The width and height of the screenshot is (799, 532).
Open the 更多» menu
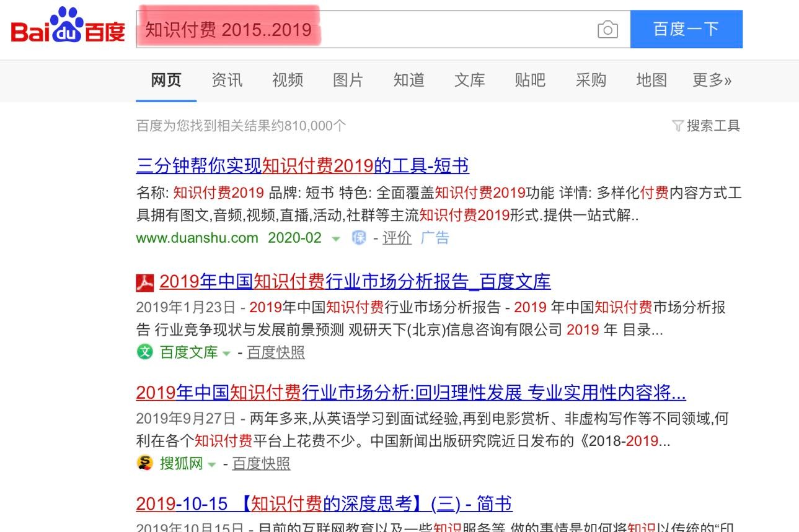(712, 81)
